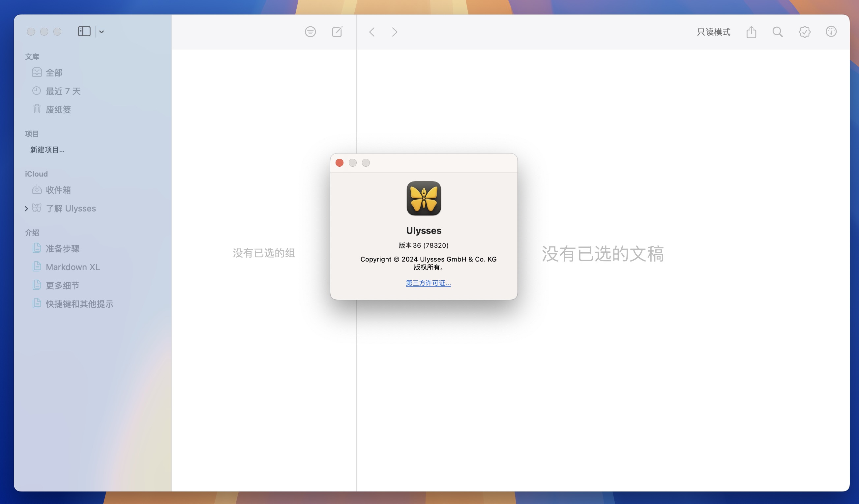Click the trash can icon beside 废纸篓
This screenshot has height=504, width=859.
(x=37, y=109)
